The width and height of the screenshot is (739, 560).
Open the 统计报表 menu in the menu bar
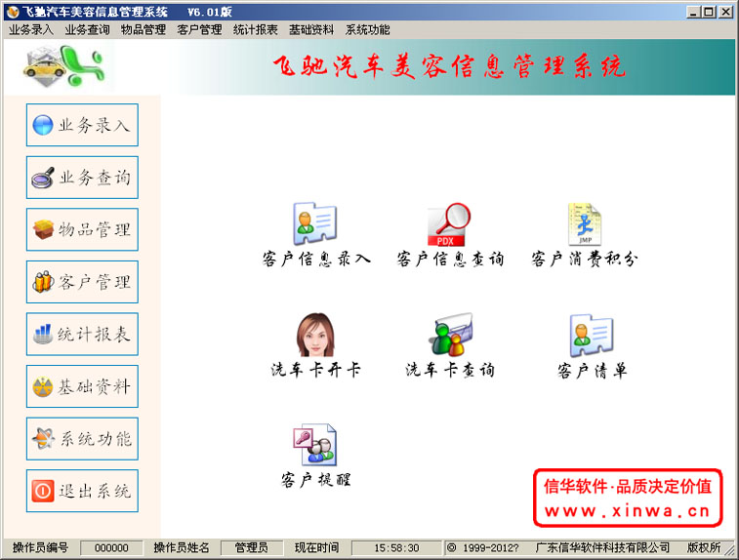[256, 30]
